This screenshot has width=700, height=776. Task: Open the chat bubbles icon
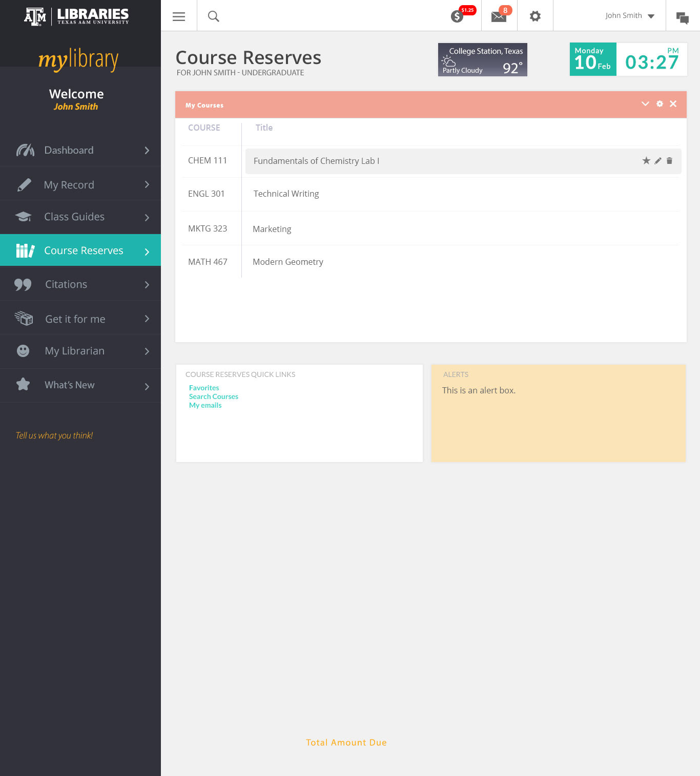point(683,18)
